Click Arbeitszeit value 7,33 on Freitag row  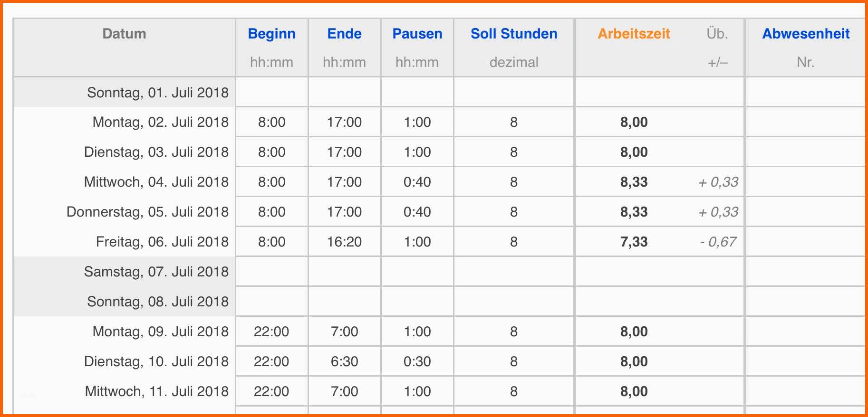point(634,242)
